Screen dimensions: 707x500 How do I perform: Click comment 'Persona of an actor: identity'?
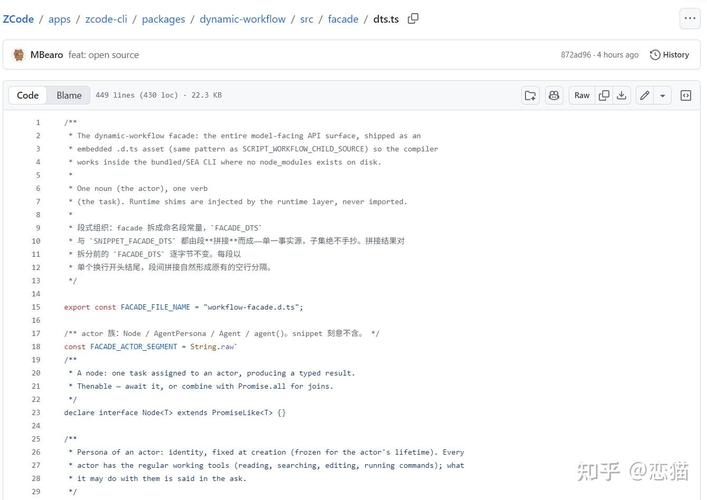click(x=266, y=452)
